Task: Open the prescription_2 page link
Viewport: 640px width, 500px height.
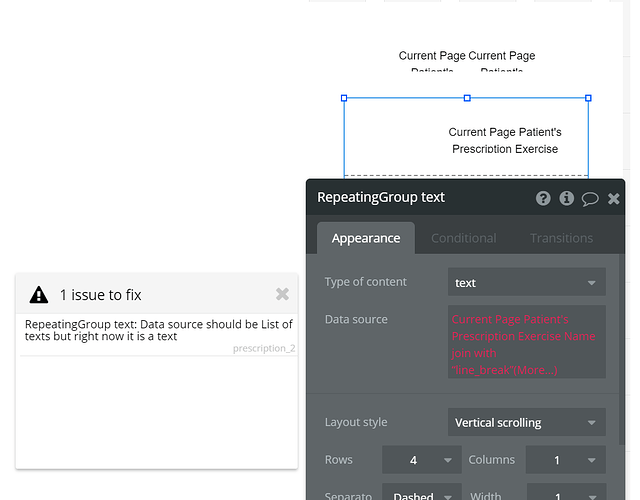Action: click(264, 348)
